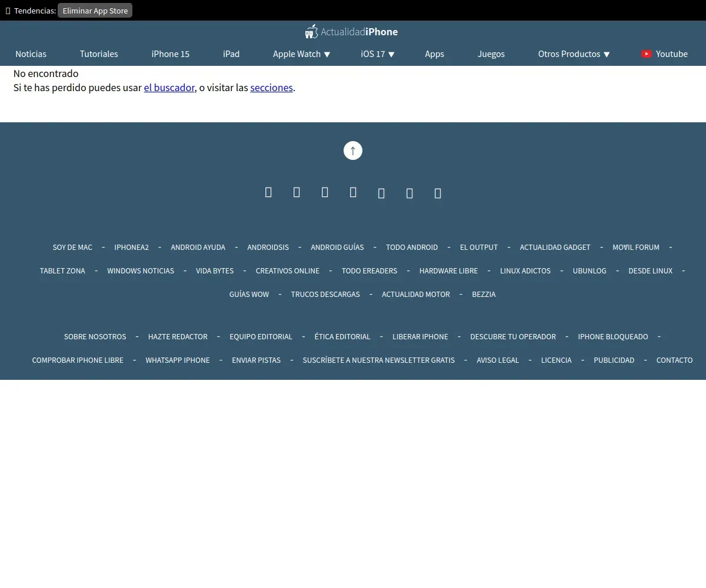Image resolution: width=706 pixels, height=588 pixels.
Task: Visit El Output in the footer
Action: tap(479, 247)
